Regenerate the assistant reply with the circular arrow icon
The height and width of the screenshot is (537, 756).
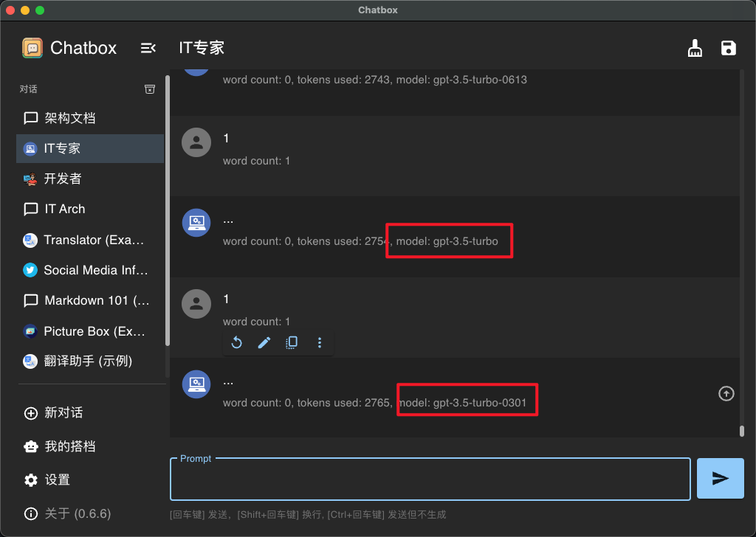pyautogui.click(x=235, y=342)
